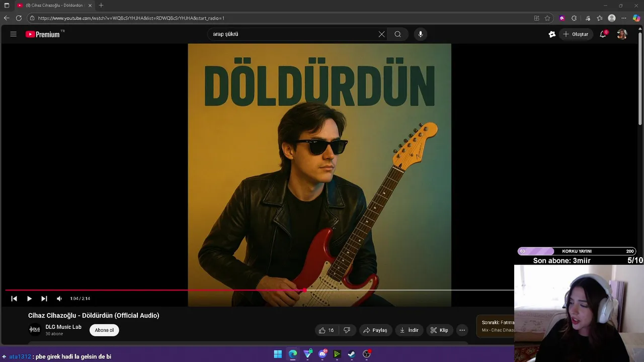Click the video title text
The height and width of the screenshot is (362, 644).
[94, 316]
